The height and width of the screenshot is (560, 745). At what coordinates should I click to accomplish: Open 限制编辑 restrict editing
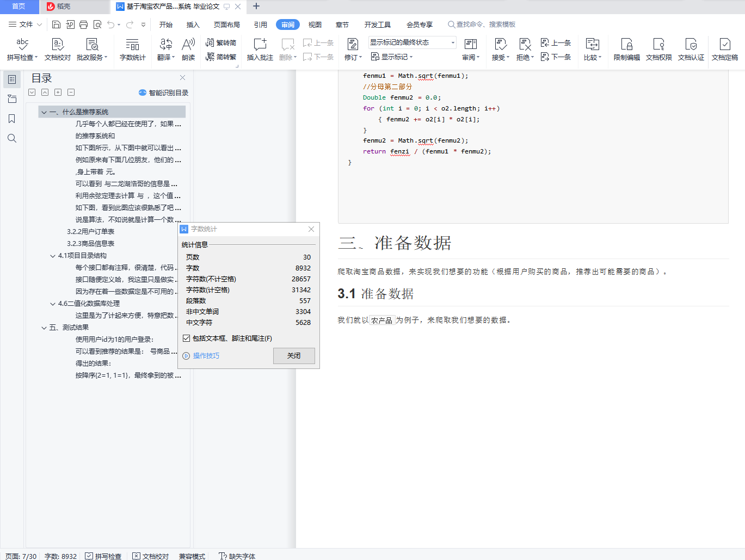pyautogui.click(x=627, y=49)
